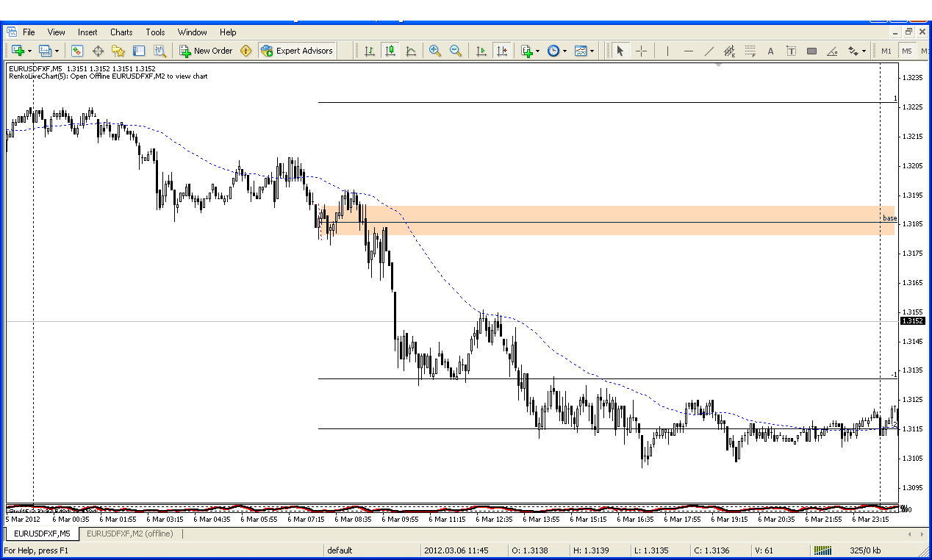This screenshot has width=932, height=560.
Task: Expand the Indicators dropdown arrow
Action: click(537, 51)
